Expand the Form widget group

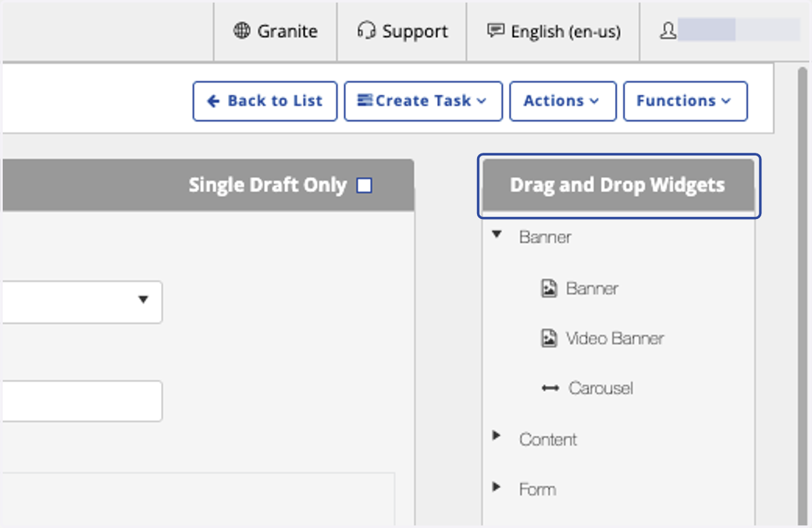pos(497,486)
